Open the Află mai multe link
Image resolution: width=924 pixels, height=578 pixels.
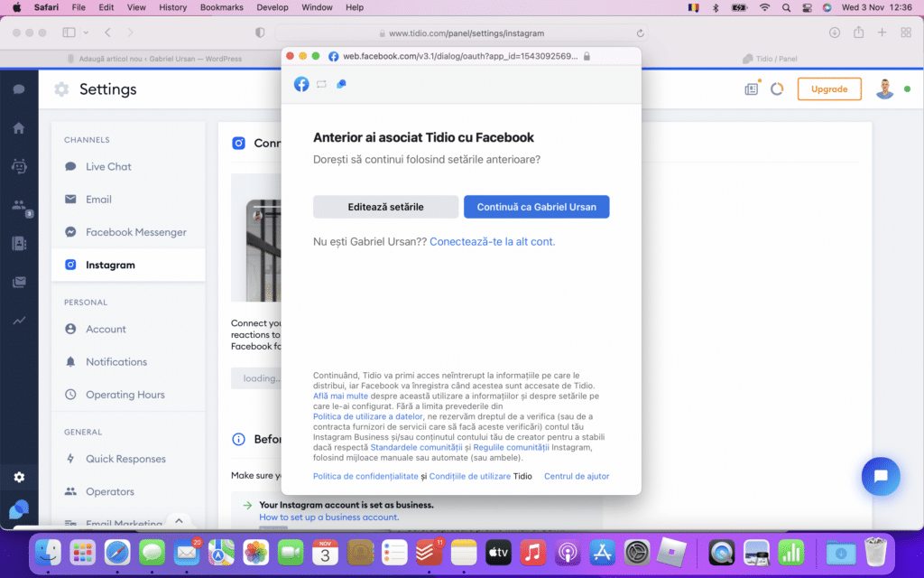pos(340,396)
